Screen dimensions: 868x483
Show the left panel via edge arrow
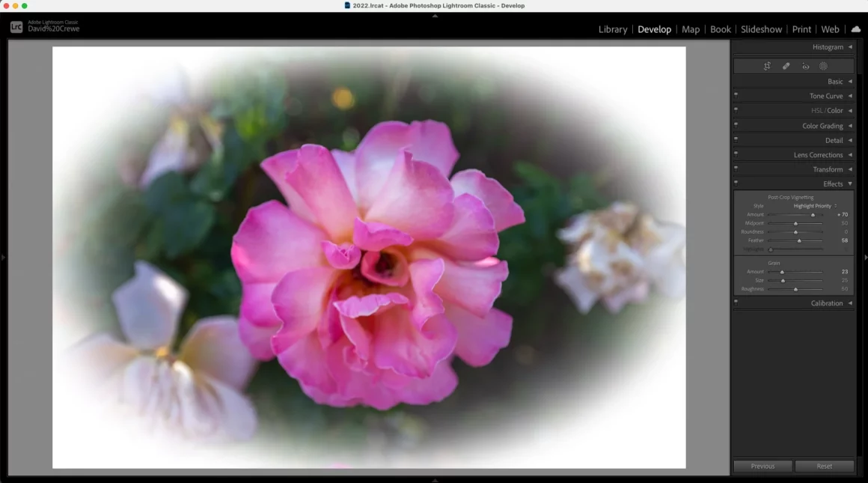click(3, 258)
